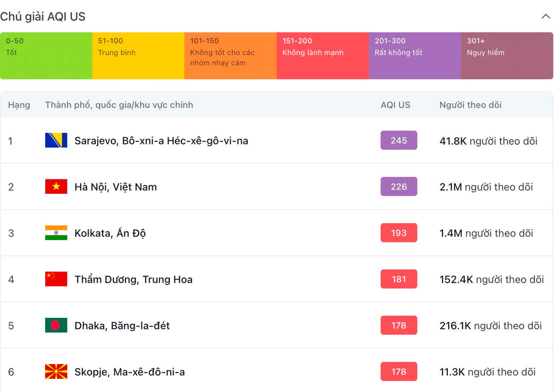Image resolution: width=554 pixels, height=392 pixels.
Task: Click the AQI US column header
Action: [x=395, y=105]
